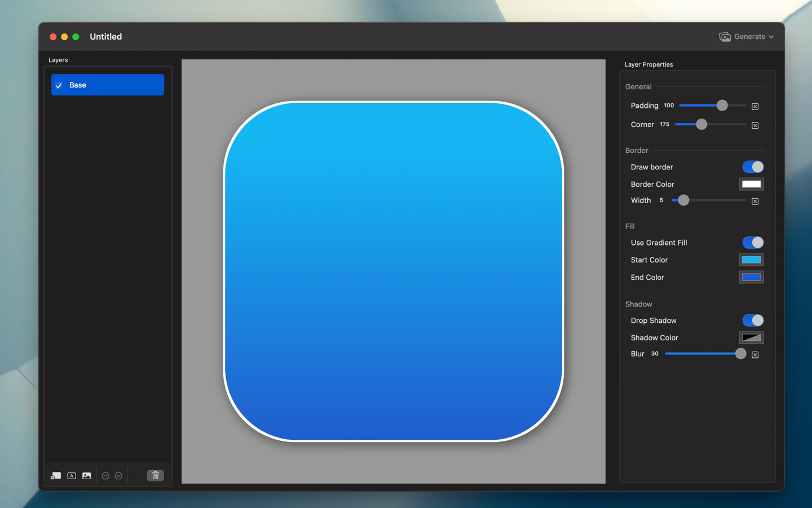Turn off the Draw border switch

(753, 167)
